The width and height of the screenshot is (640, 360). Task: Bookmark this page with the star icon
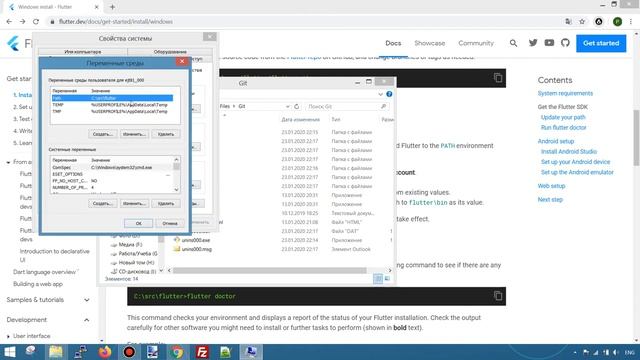[582, 22]
